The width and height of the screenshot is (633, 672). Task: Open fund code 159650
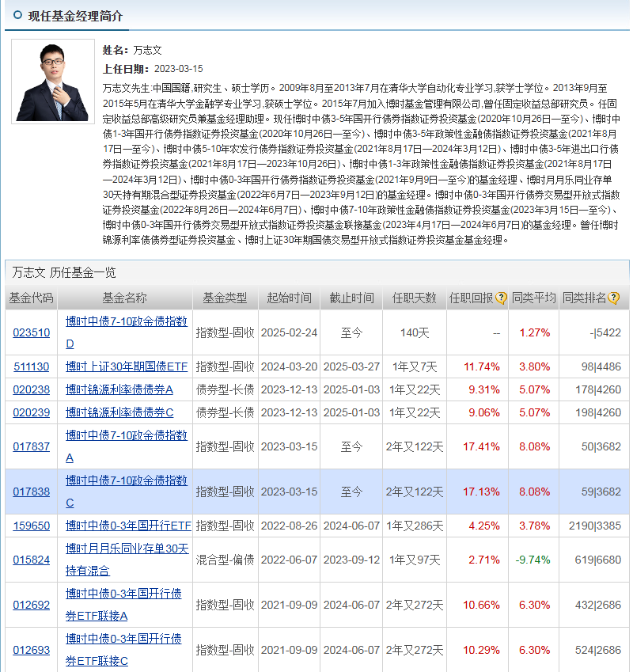pyautogui.click(x=32, y=526)
